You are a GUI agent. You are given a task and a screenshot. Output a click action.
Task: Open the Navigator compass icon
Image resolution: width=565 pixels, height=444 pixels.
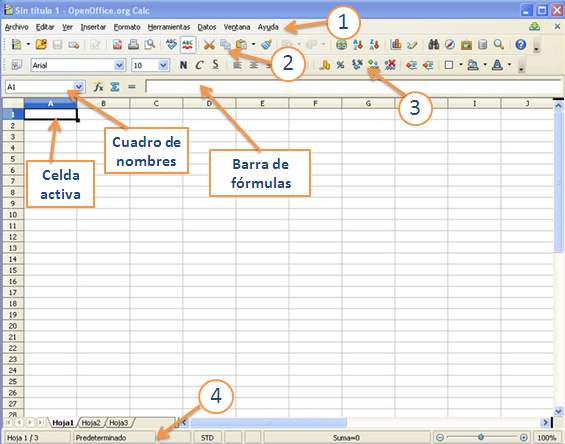(x=450, y=44)
